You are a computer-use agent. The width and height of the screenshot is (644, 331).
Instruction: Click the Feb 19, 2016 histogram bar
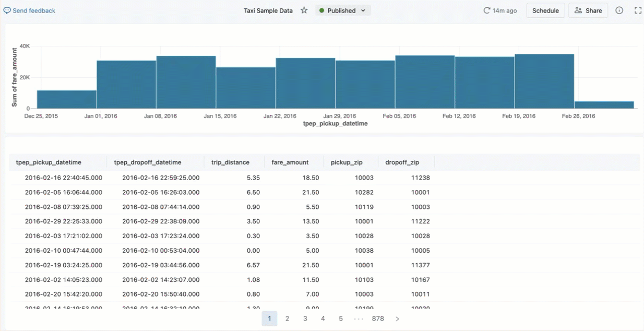tap(544, 81)
